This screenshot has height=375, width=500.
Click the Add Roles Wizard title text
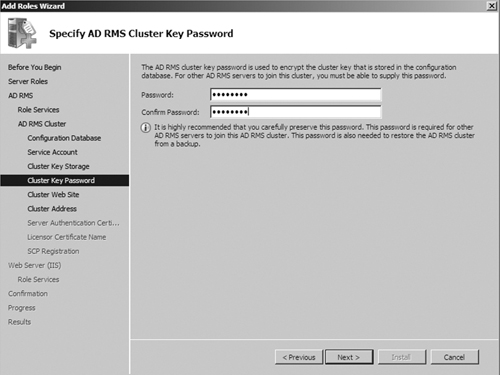tap(33, 6)
